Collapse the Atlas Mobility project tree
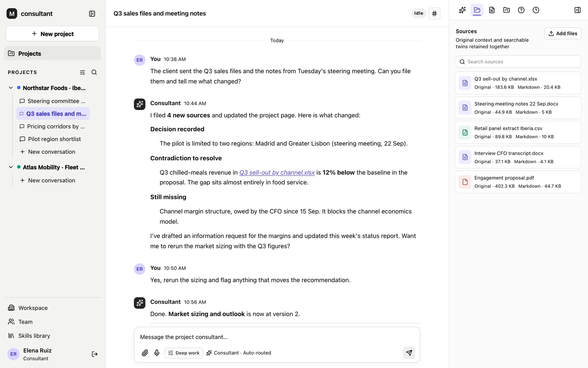Image resolution: width=588 pixels, height=368 pixels. click(x=11, y=167)
